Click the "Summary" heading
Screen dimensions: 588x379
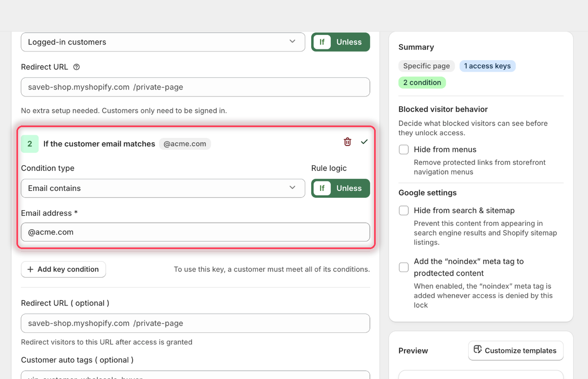tap(416, 47)
